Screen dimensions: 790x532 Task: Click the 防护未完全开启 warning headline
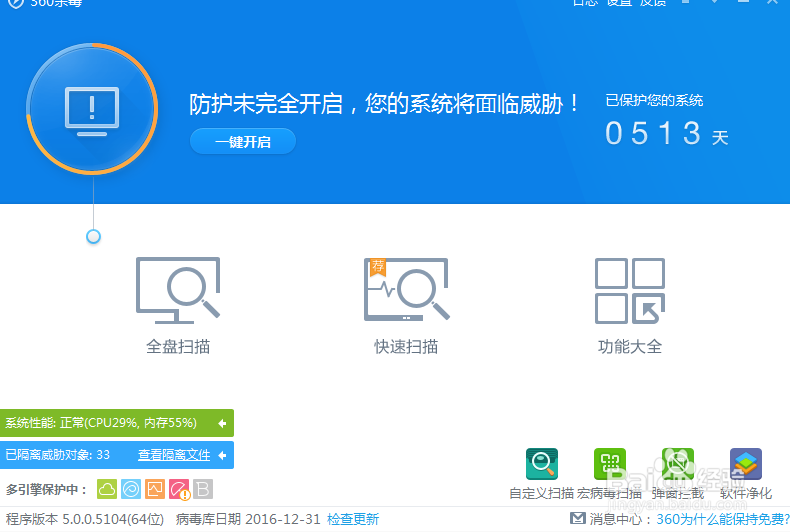384,104
